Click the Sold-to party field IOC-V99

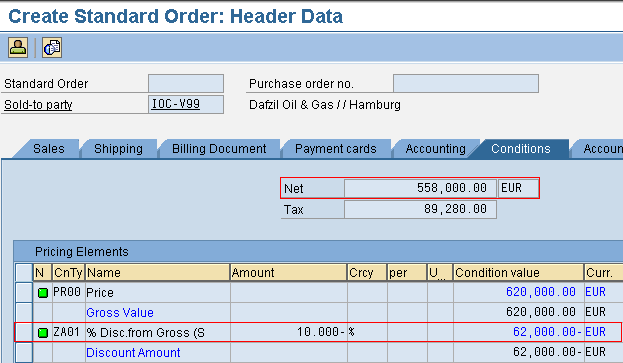click(186, 104)
